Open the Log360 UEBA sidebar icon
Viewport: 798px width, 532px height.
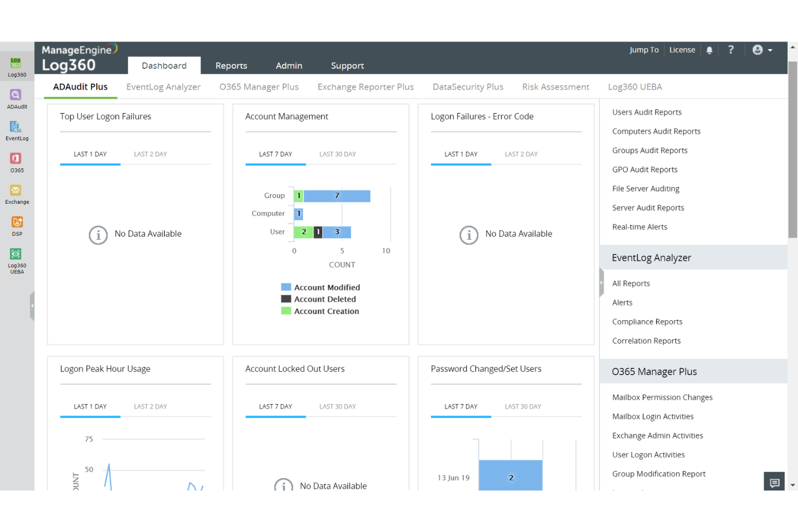click(x=17, y=260)
